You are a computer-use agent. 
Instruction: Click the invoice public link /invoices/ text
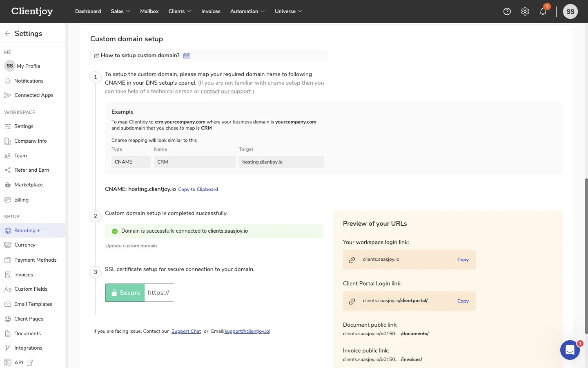[412, 359]
